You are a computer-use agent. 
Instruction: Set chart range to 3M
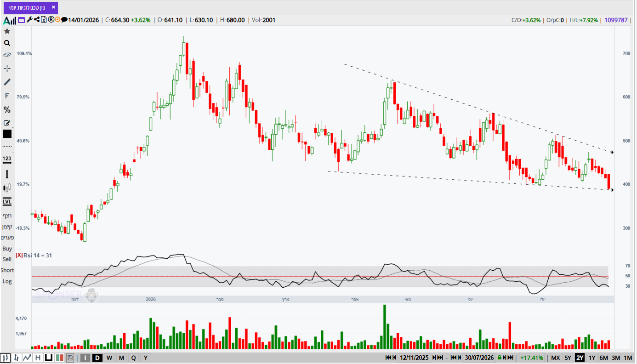tap(616, 358)
